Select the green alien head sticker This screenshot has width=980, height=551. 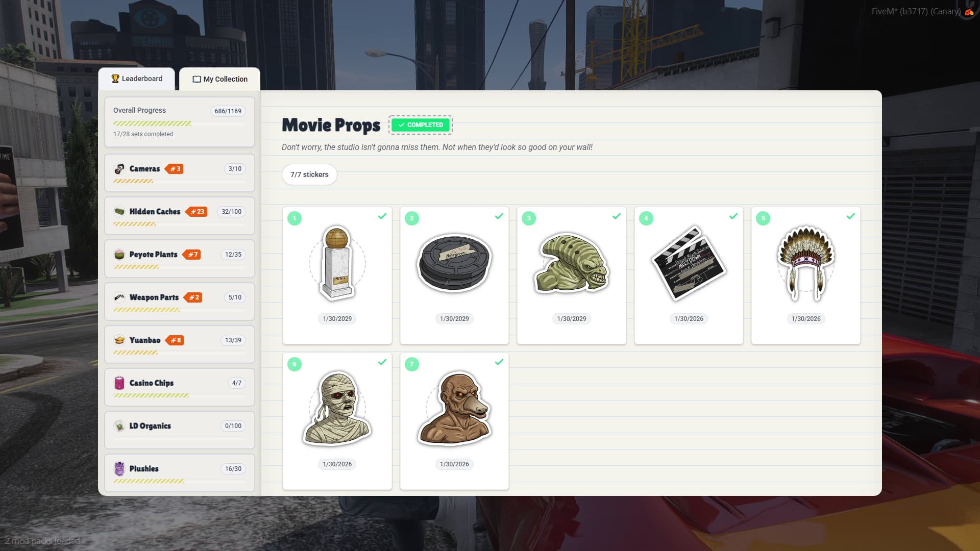(x=571, y=263)
